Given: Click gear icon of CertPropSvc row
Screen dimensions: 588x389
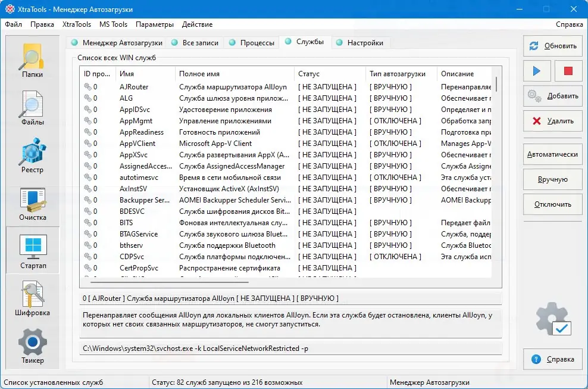Looking at the screenshot, I should 87,267.
